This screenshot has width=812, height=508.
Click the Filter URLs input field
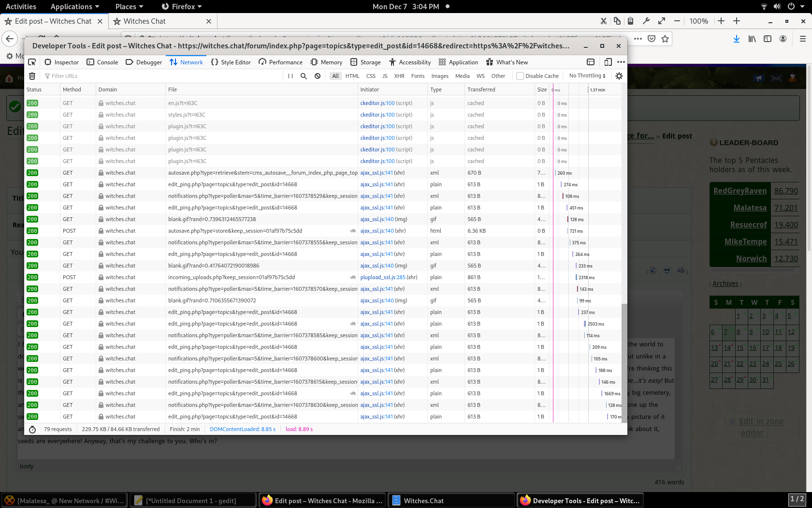tap(159, 76)
